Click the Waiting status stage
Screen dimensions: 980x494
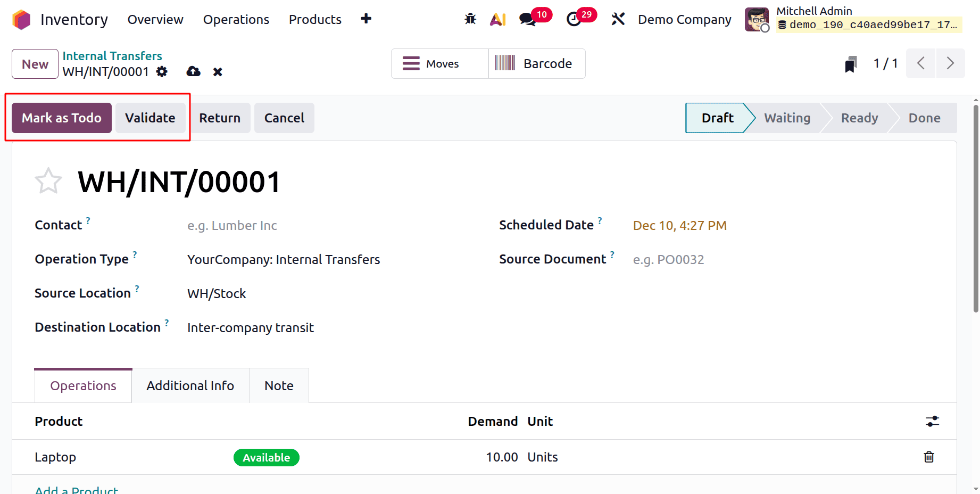pyautogui.click(x=787, y=118)
